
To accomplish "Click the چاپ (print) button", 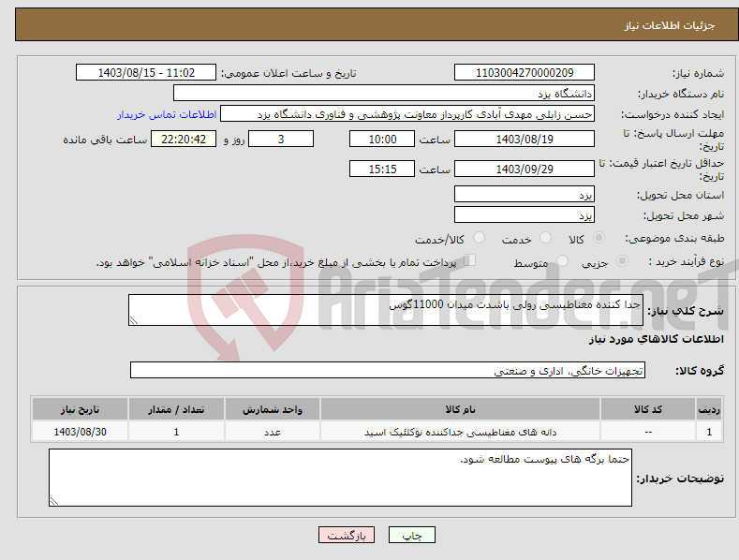I will (411, 535).
